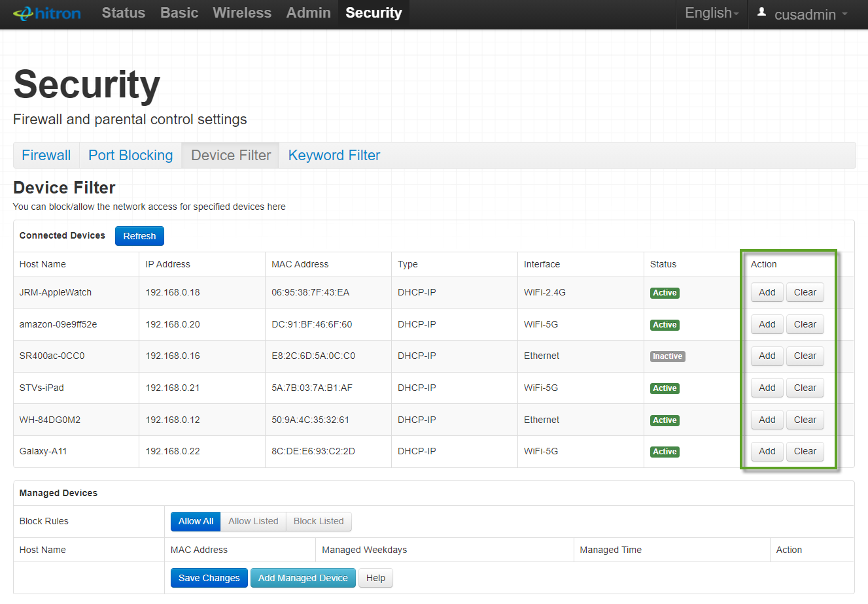Clear the SR400ac-0CC0 entry
Image resolution: width=868 pixels, height=604 pixels.
point(805,356)
